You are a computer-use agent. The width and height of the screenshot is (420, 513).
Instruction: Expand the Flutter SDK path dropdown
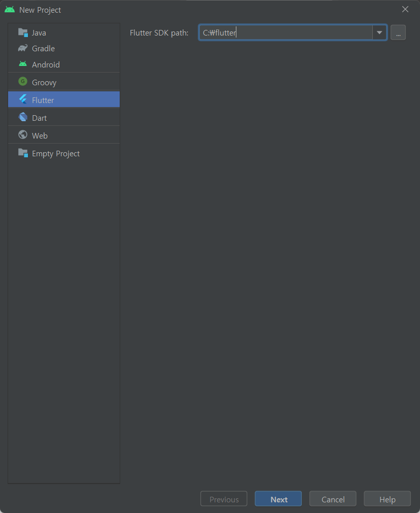coord(379,32)
